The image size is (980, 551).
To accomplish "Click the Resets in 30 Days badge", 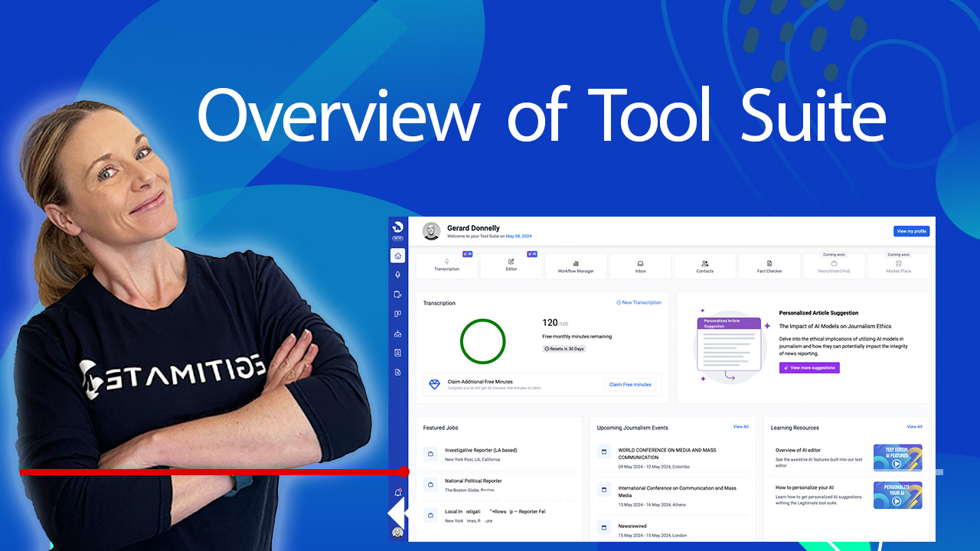I will pyautogui.click(x=563, y=348).
